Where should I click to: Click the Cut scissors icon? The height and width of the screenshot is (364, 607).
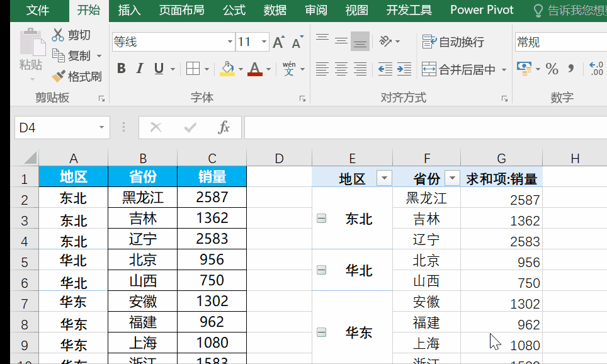coord(58,35)
